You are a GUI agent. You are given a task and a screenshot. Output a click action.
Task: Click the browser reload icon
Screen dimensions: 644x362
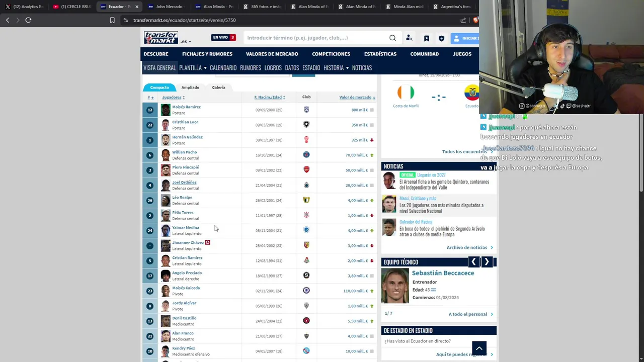tap(28, 20)
